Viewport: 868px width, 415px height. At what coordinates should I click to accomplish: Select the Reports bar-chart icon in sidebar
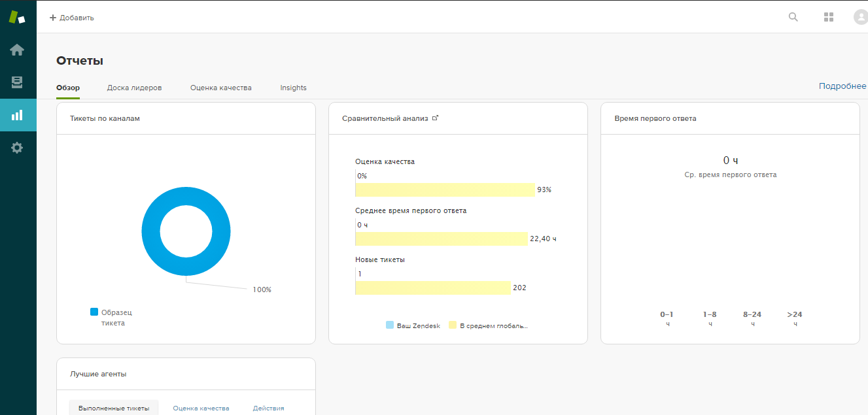[x=18, y=114]
